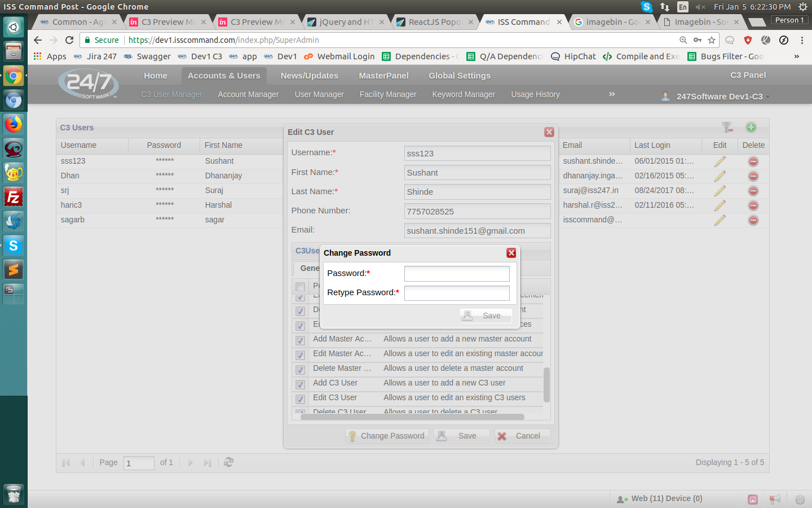Open the News/Updates menu
812x508 pixels.
tap(310, 76)
